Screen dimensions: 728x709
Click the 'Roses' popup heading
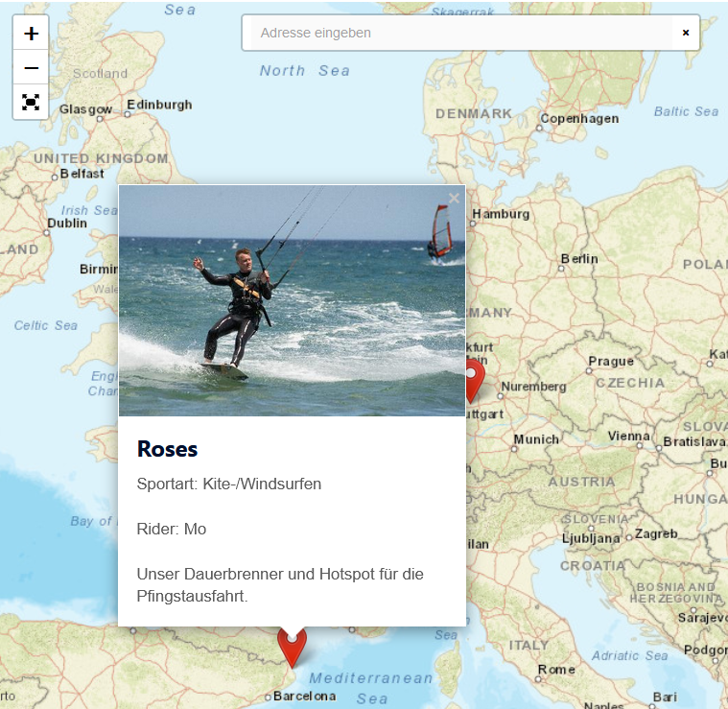(167, 448)
